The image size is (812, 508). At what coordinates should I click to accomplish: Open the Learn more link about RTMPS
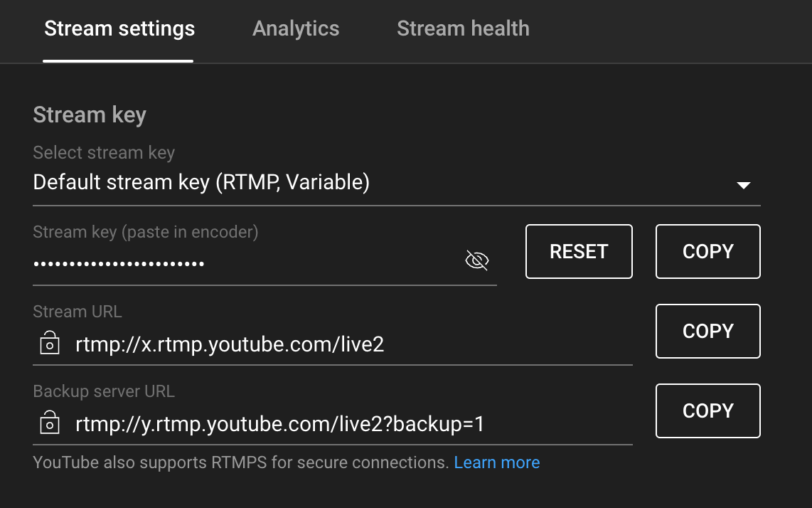coord(497,462)
